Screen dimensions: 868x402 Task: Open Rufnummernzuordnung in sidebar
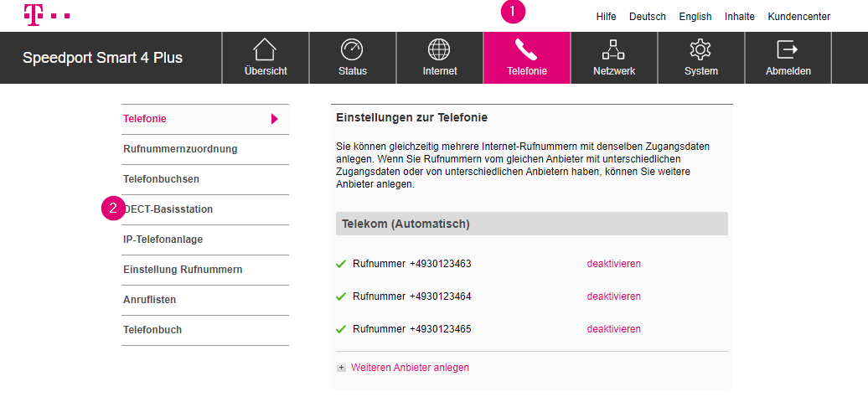pos(205,149)
